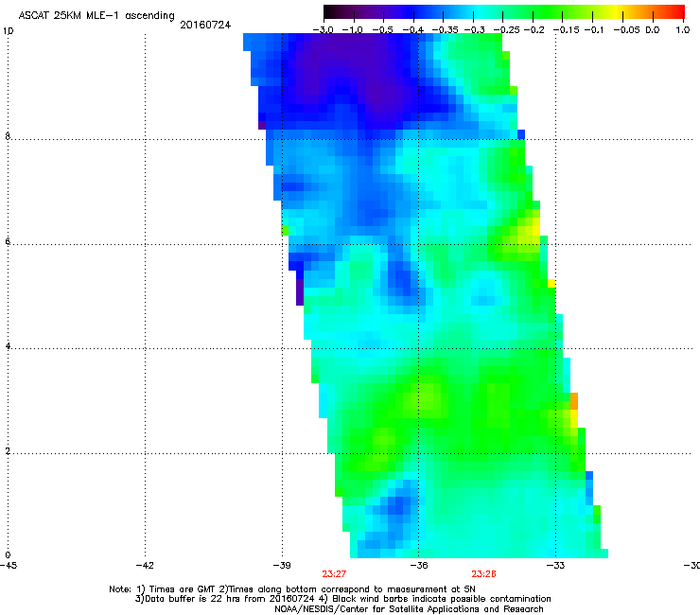
Task: Click the longitude label -39
Action: tap(282, 566)
